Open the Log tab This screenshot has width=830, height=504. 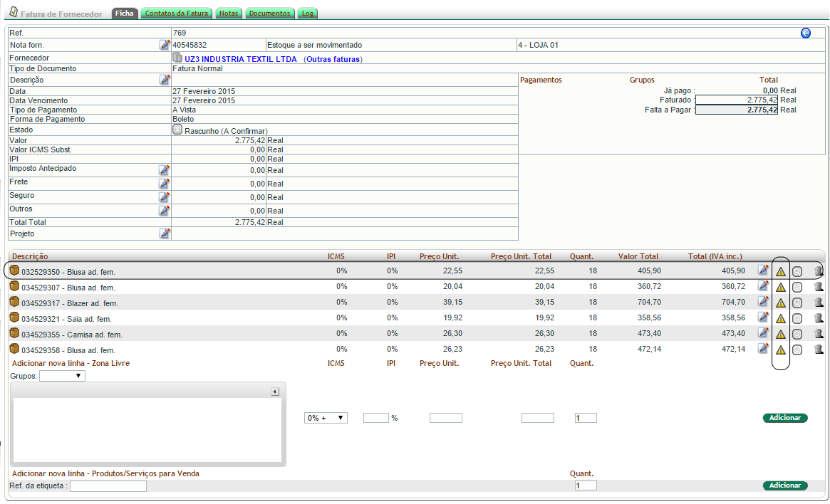coord(308,14)
